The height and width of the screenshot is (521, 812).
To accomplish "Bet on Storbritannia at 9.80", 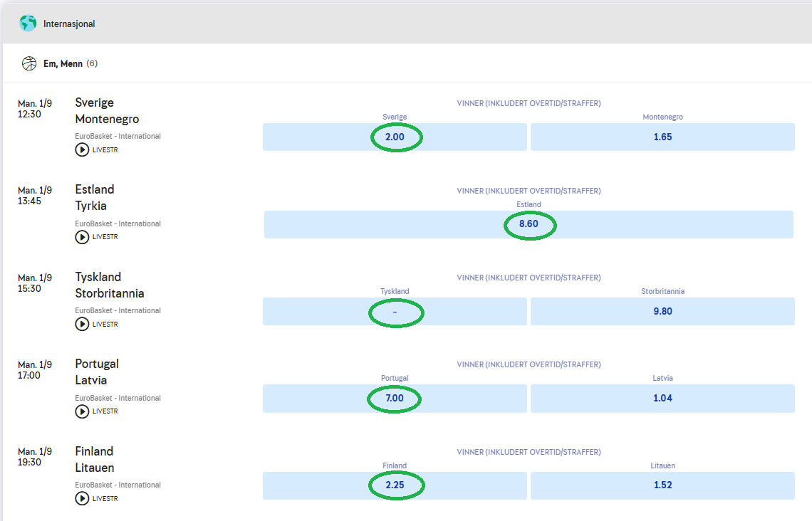I will click(662, 312).
